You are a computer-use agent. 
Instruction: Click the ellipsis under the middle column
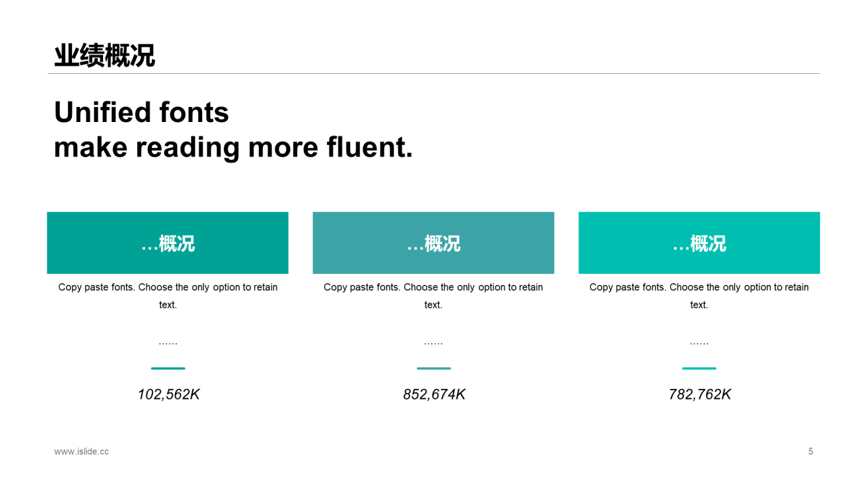tap(433, 344)
